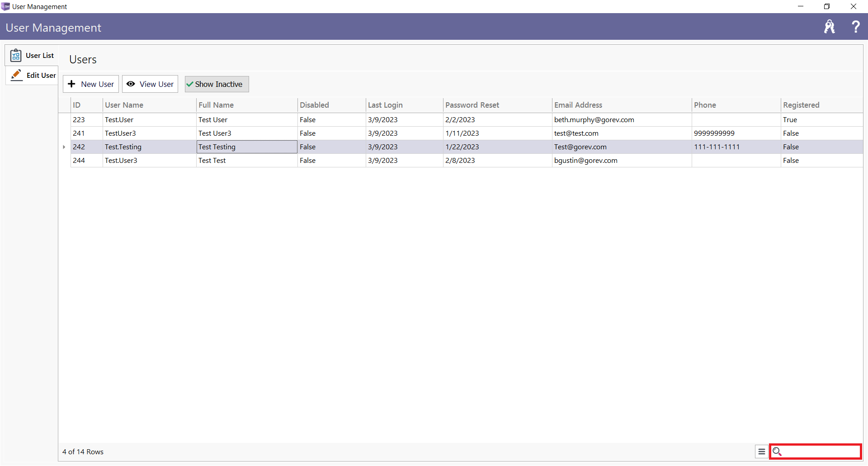The width and height of the screenshot is (868, 466).
Task: Create a New User
Action: pyautogui.click(x=91, y=84)
